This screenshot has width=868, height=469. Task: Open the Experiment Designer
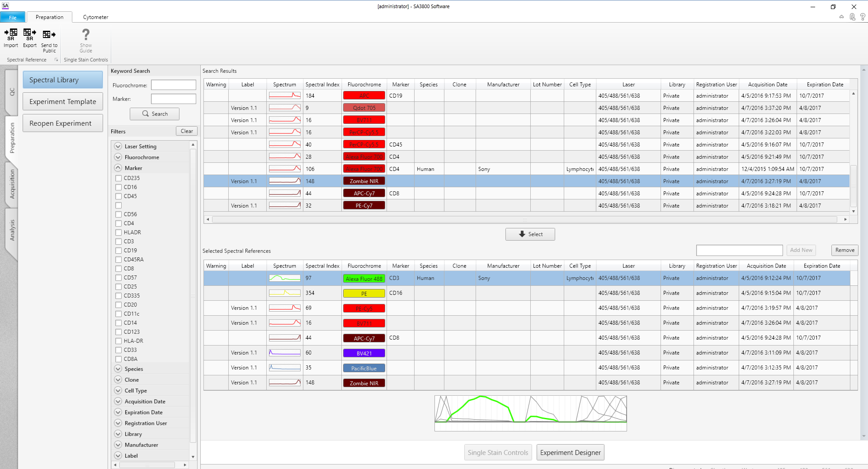click(571, 452)
